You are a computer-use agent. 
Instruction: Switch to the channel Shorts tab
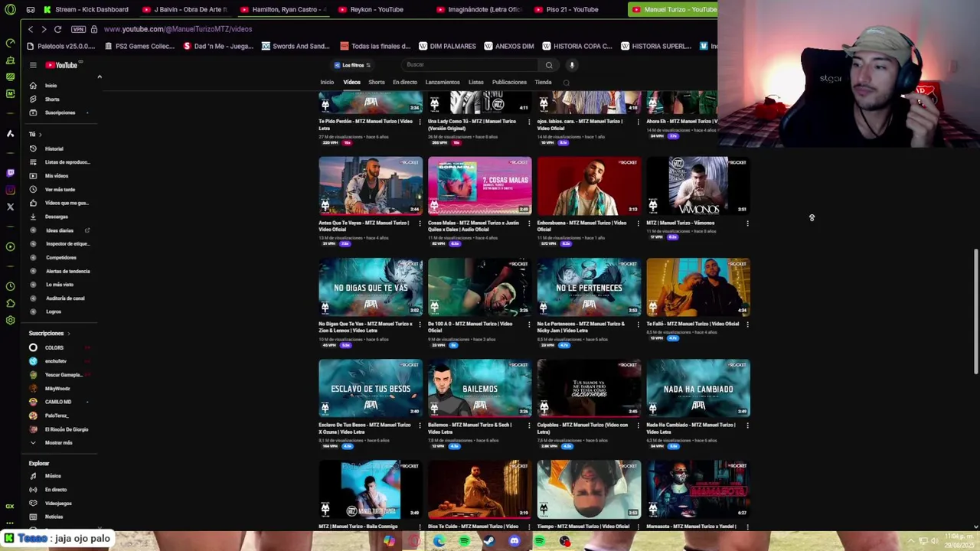click(x=376, y=83)
